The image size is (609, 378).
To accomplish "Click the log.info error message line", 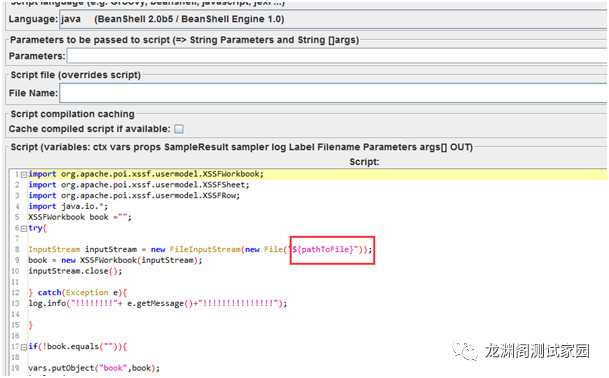I will click(158, 303).
